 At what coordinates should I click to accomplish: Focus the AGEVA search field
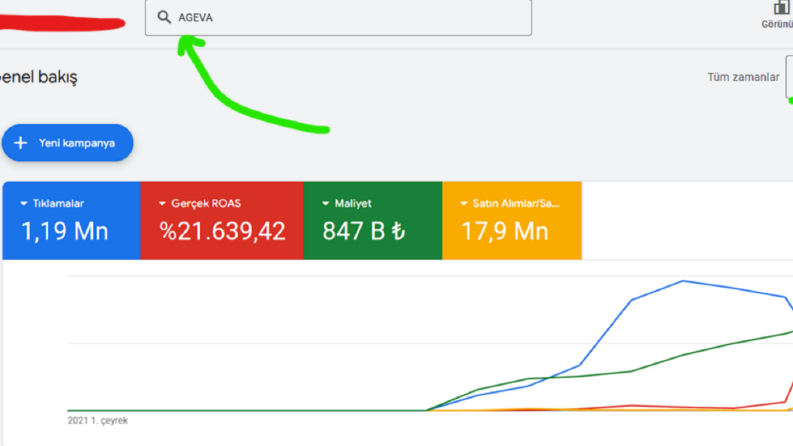click(x=338, y=17)
